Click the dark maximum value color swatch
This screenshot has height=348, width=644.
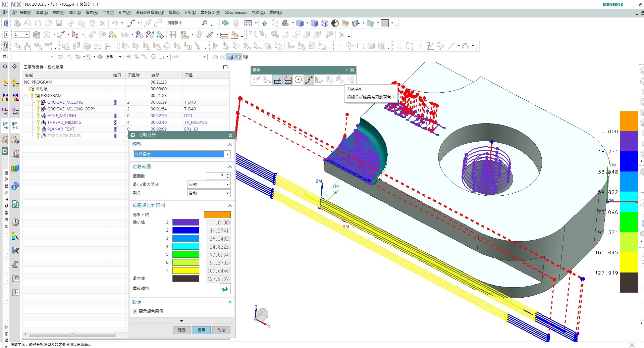point(186,279)
